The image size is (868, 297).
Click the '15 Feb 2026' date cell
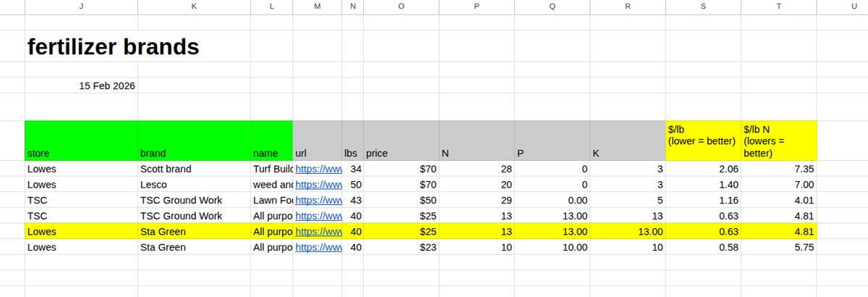pyautogui.click(x=81, y=85)
